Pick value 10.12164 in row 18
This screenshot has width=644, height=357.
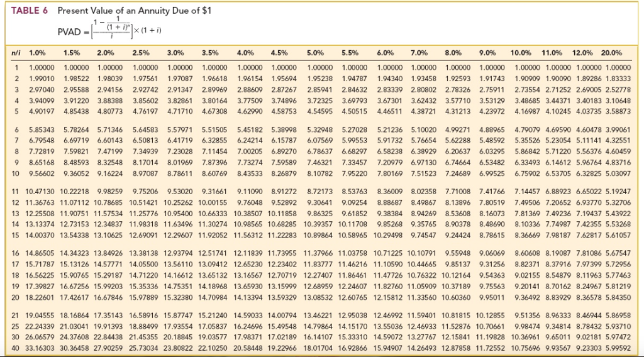point(457,276)
